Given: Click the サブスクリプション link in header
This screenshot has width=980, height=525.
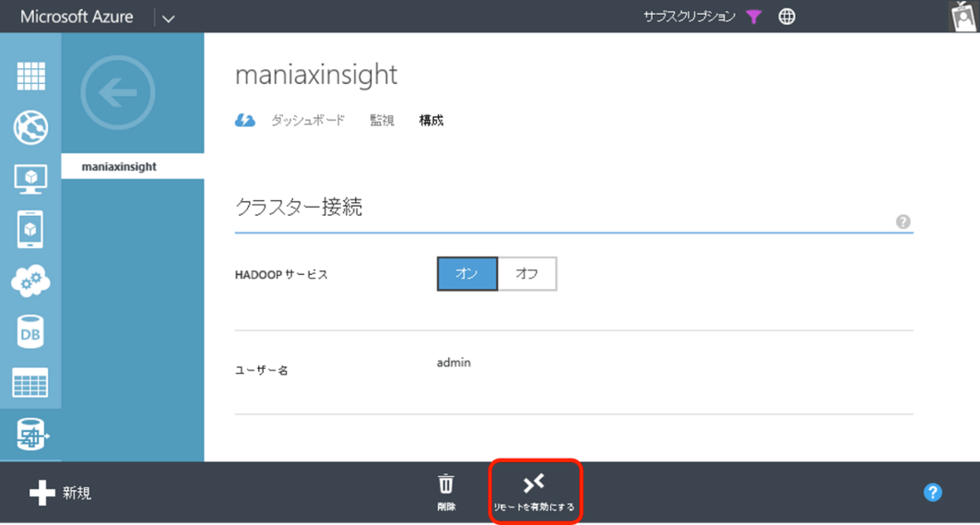Looking at the screenshot, I should pos(690,17).
